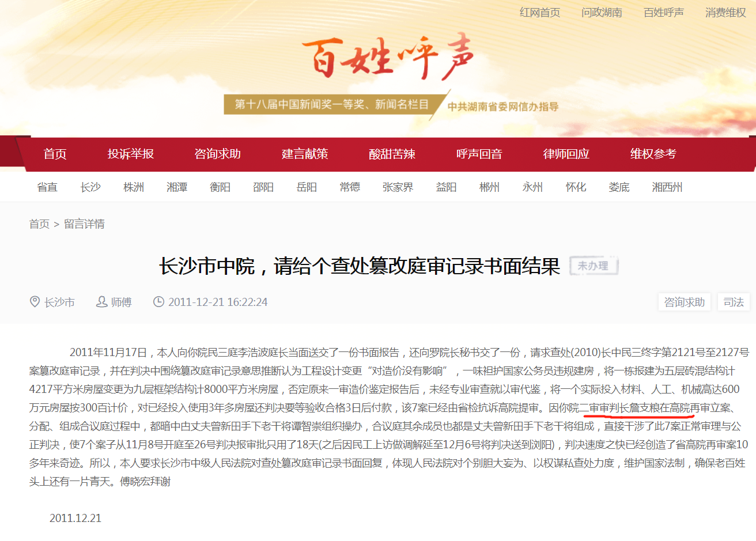Select 投诉举报 in the red navigation

[131, 154]
